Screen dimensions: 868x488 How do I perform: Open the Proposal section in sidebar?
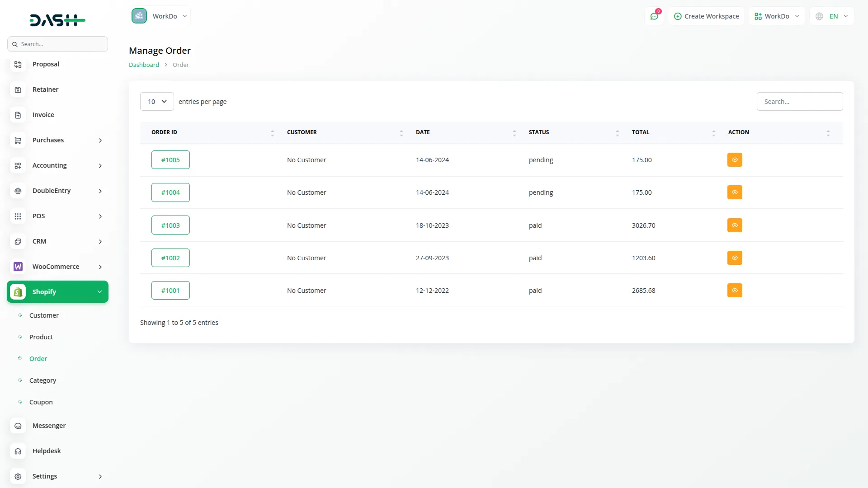[45, 64]
